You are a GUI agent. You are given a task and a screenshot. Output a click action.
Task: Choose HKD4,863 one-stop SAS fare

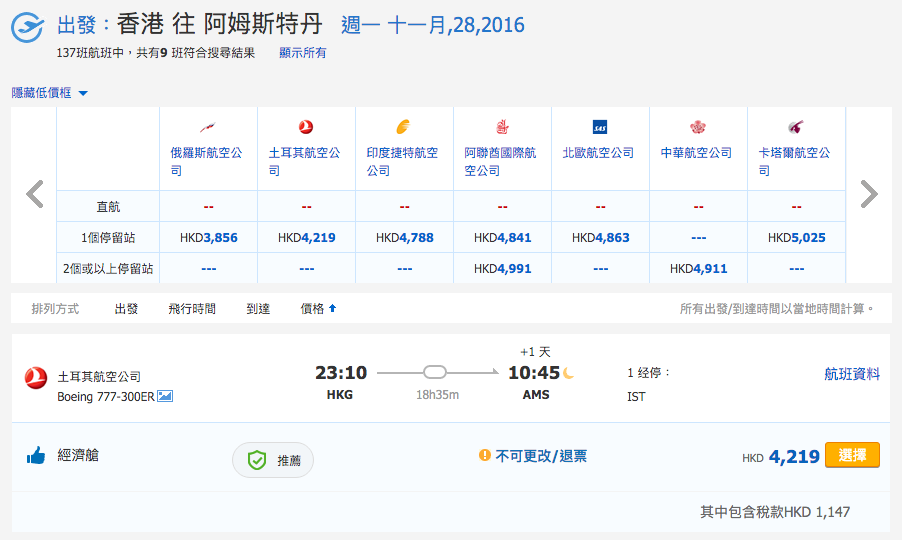coord(601,238)
